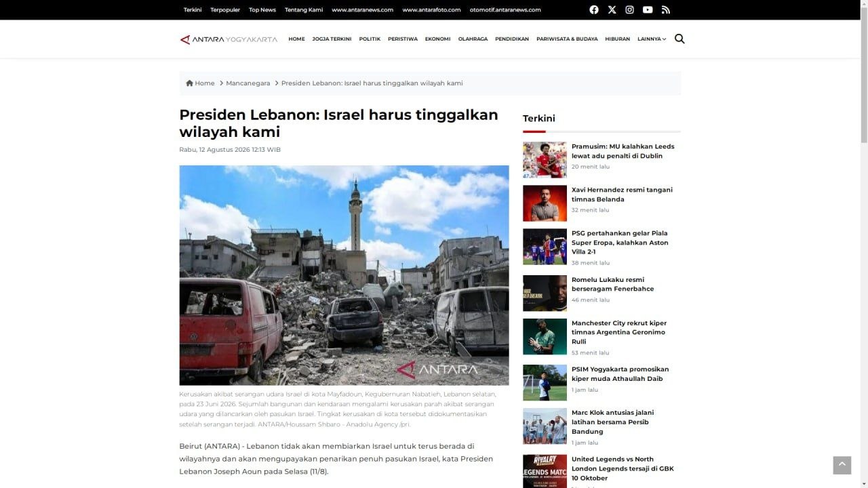
Task: Open the Xavi Hernandez timnas Belanda headline
Action: (622, 195)
